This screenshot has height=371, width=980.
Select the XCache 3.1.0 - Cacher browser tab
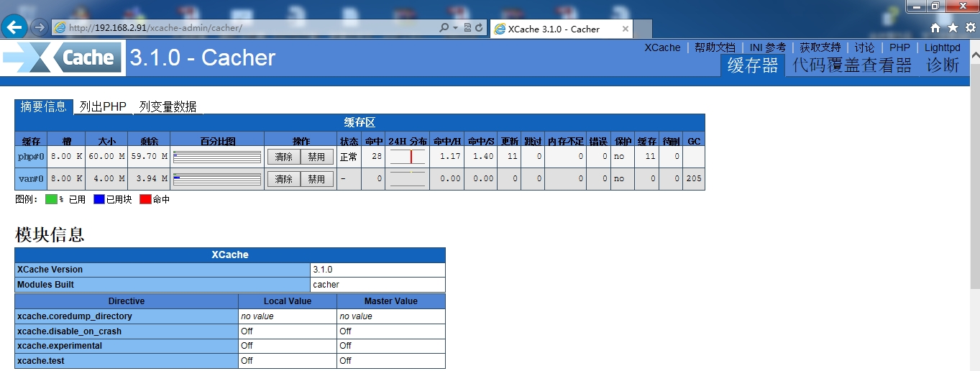562,29
